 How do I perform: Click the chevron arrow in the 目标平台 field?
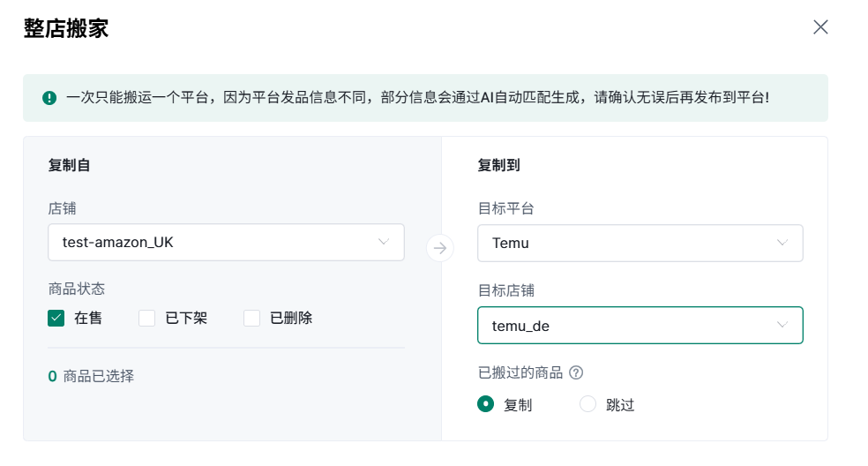782,243
